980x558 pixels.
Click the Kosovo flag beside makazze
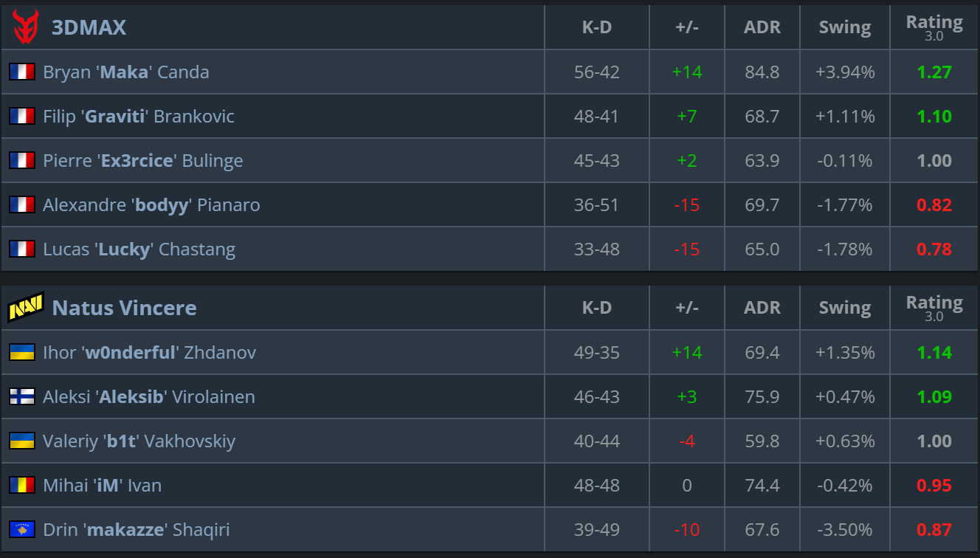[x=22, y=529]
